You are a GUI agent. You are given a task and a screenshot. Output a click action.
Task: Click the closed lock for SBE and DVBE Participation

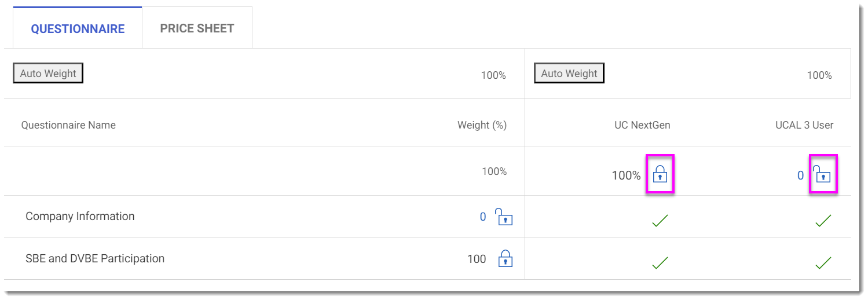(x=506, y=258)
